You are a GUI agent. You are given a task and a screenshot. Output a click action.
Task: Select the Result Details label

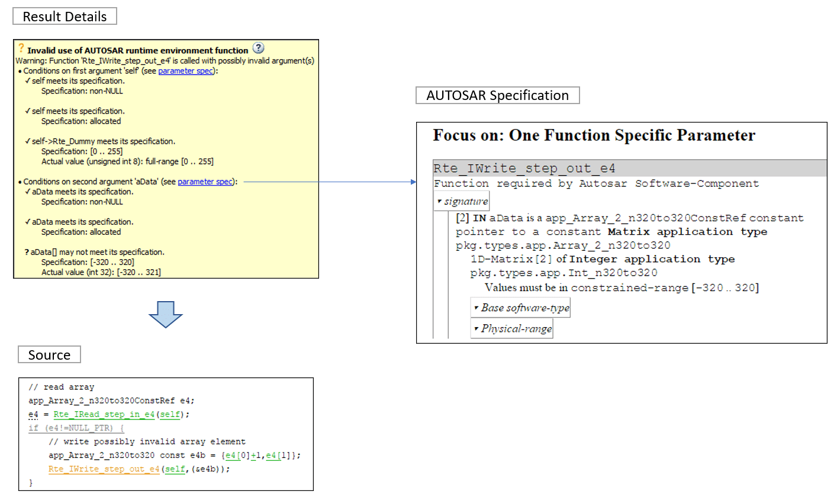[65, 17]
